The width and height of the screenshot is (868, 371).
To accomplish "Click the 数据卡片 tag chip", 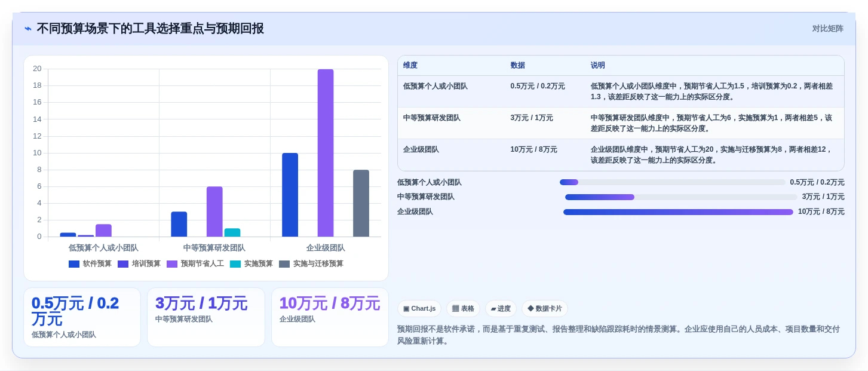I will 544,308.
